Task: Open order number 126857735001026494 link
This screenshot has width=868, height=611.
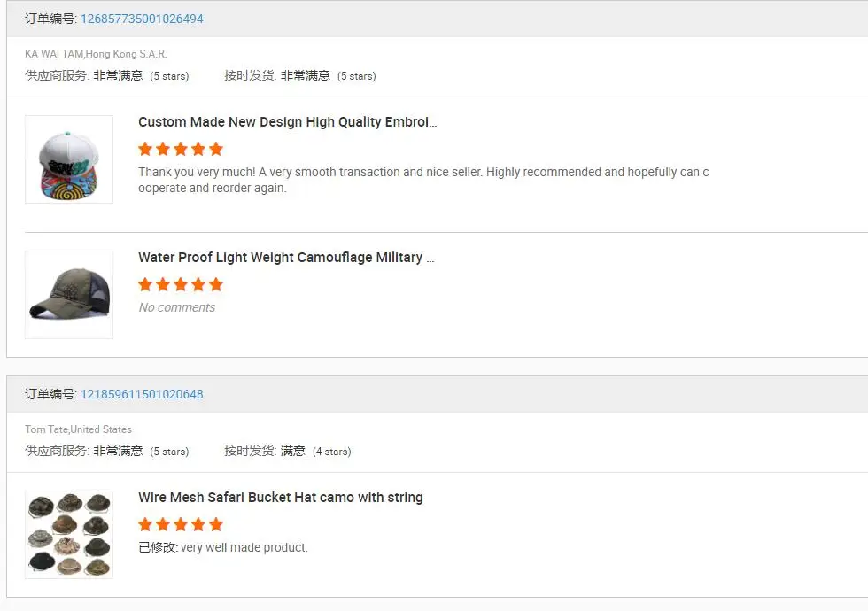Action: click(142, 19)
